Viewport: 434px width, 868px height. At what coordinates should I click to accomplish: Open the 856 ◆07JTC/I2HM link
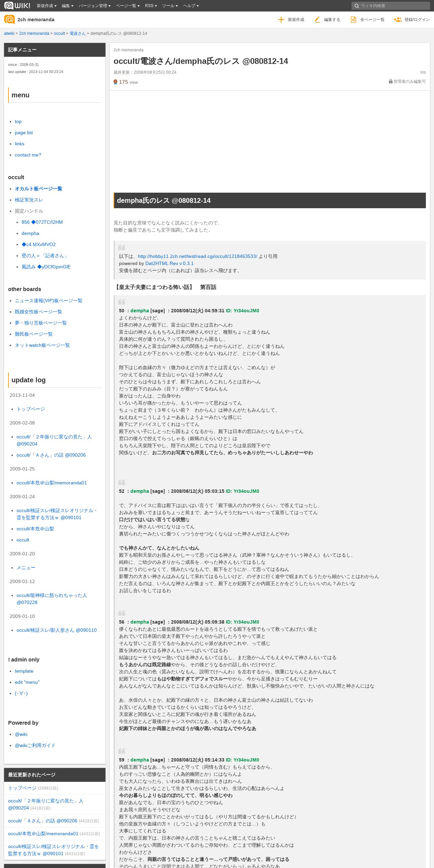42,222
